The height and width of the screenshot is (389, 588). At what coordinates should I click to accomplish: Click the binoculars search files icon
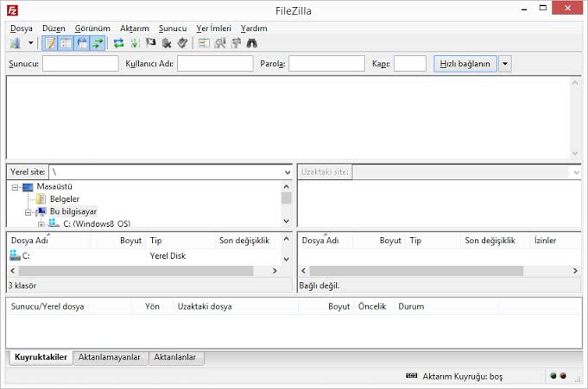(251, 43)
